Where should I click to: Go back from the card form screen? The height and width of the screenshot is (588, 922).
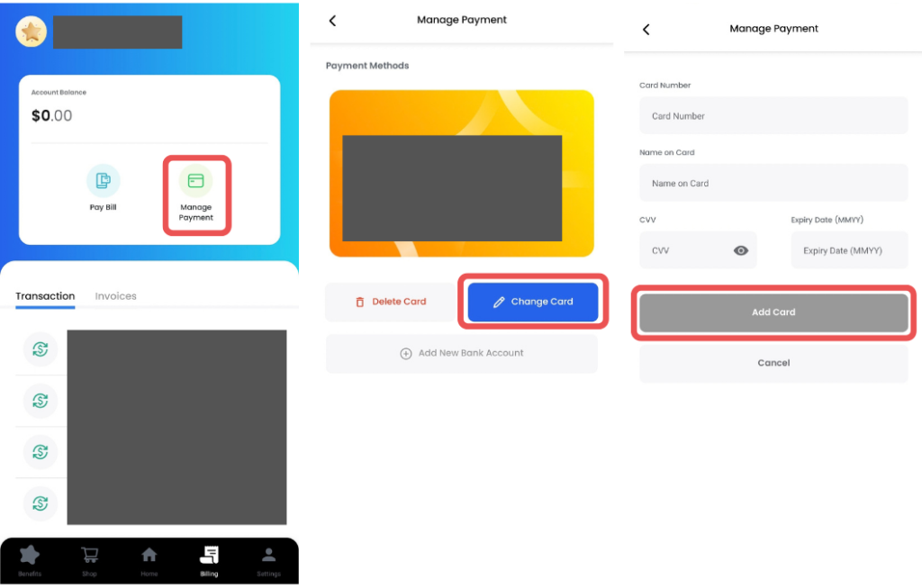pyautogui.click(x=646, y=30)
